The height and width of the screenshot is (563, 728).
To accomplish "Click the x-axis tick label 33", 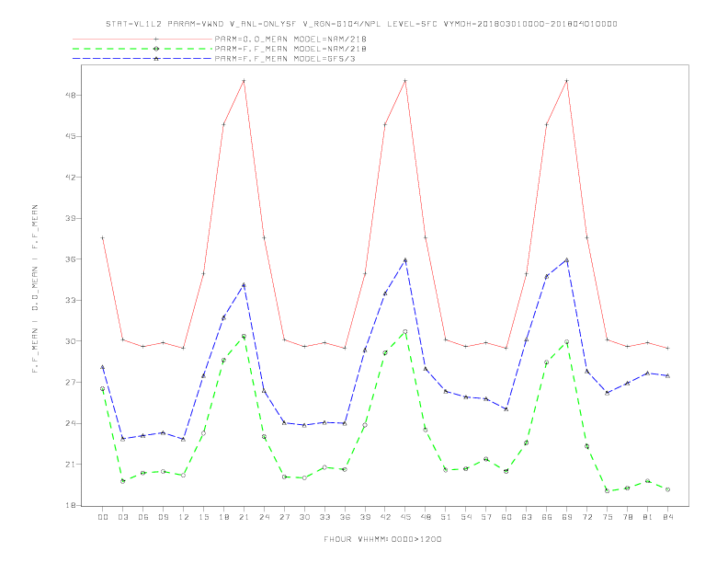I will [x=324, y=517].
